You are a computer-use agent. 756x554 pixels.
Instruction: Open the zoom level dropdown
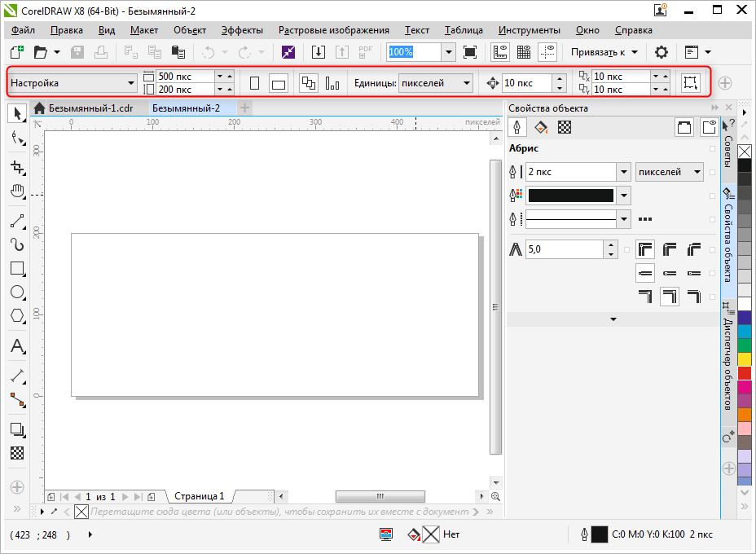449,52
